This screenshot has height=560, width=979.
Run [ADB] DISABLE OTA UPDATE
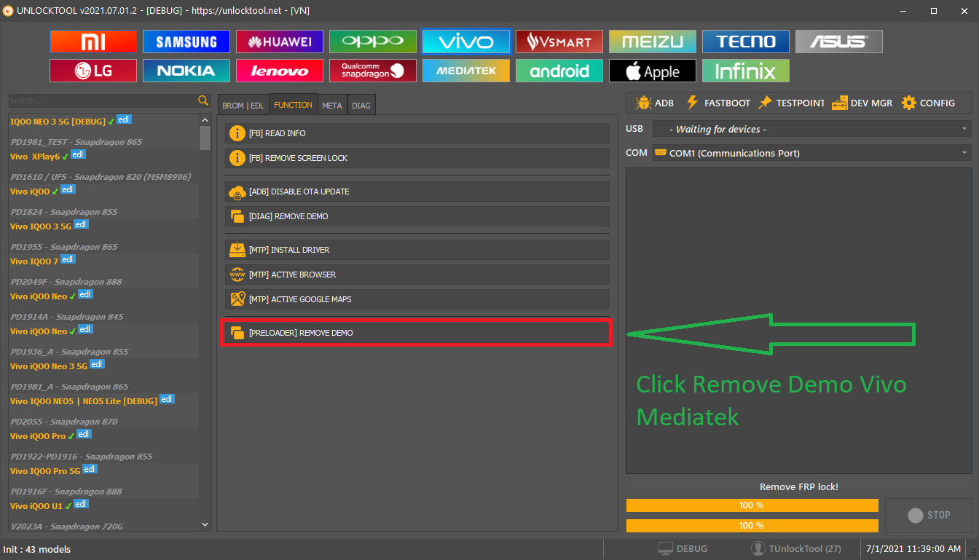(x=417, y=192)
